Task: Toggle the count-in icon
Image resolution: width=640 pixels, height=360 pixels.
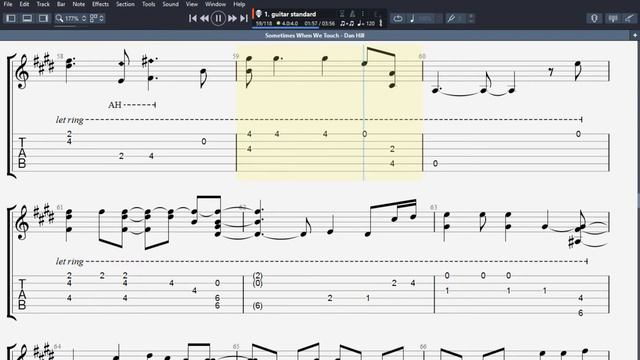Action: point(342,14)
